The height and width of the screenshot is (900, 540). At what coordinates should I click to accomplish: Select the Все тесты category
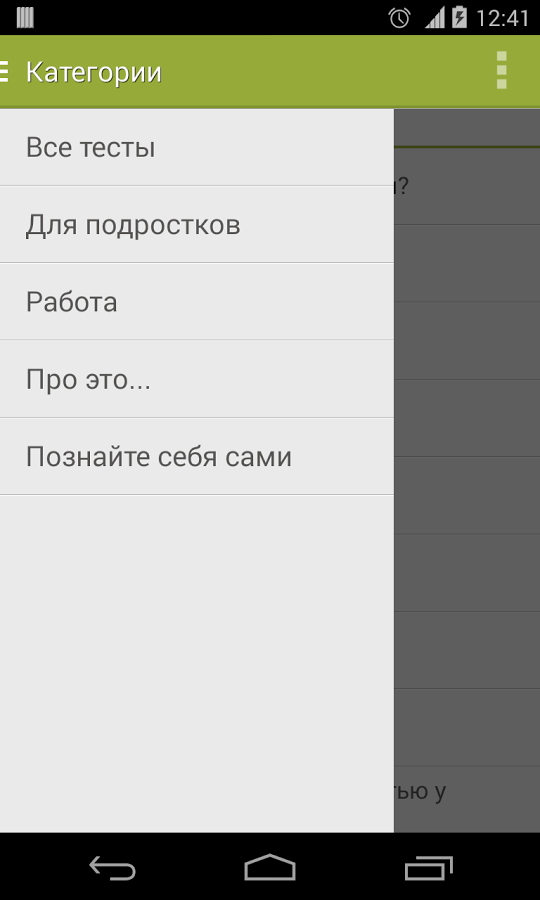197,148
